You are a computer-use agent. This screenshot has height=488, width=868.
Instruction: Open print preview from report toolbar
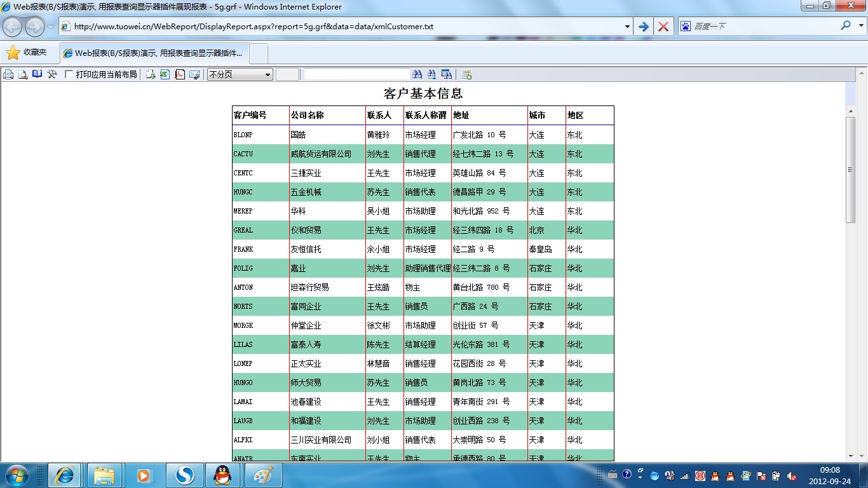click(x=23, y=74)
